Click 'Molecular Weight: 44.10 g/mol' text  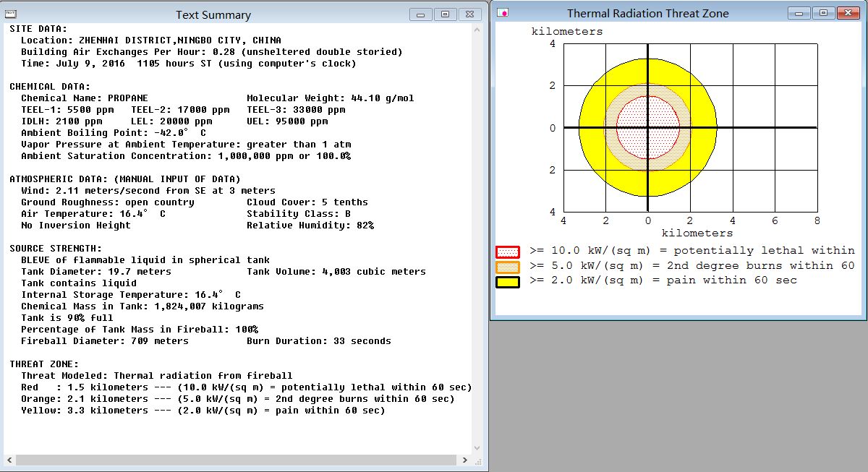click(331, 98)
